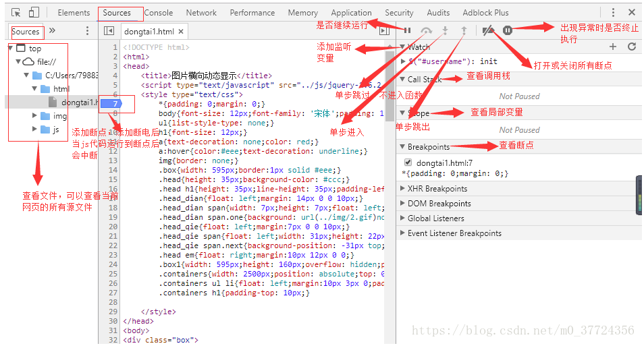644x352 pixels.
Task: Expand the img folder
Action: 34,116
